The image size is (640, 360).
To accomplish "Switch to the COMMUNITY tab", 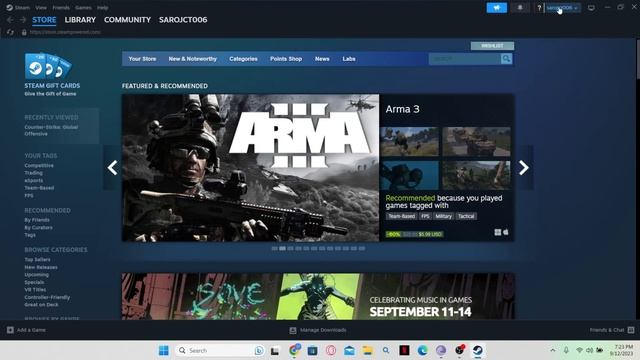I will (x=127, y=20).
